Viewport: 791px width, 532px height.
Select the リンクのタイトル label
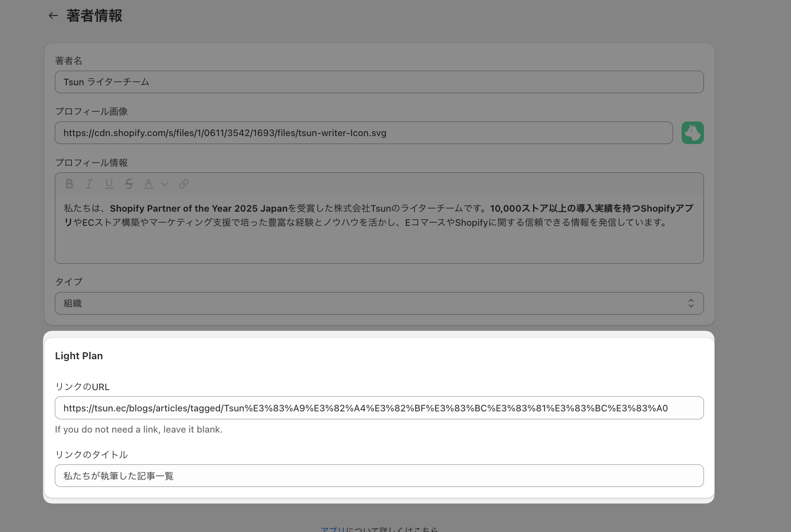pyautogui.click(x=91, y=455)
